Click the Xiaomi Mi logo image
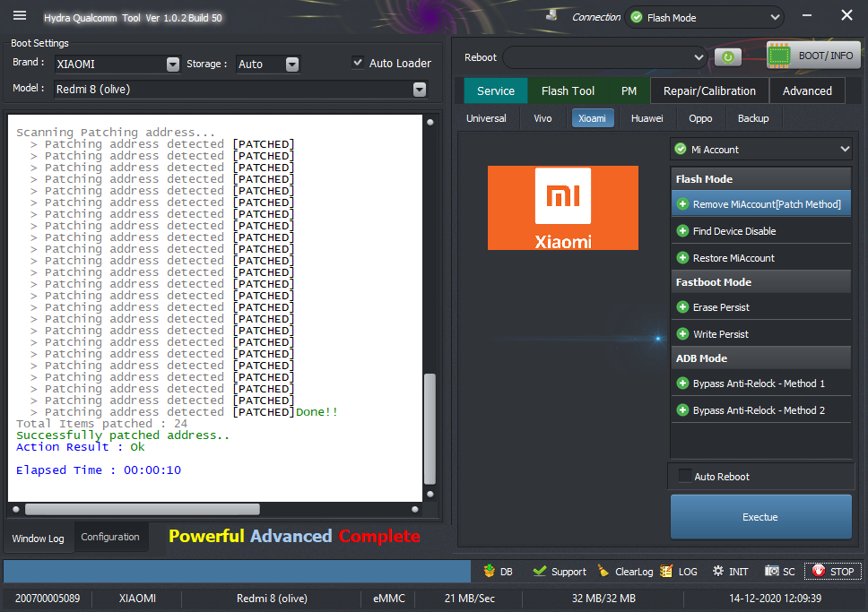The width and height of the screenshot is (868, 612). 562,208
